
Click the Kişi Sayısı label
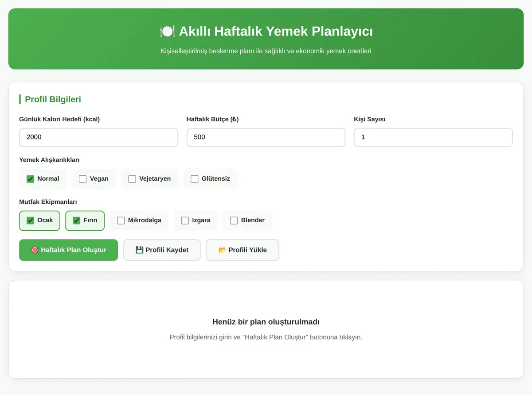click(370, 119)
